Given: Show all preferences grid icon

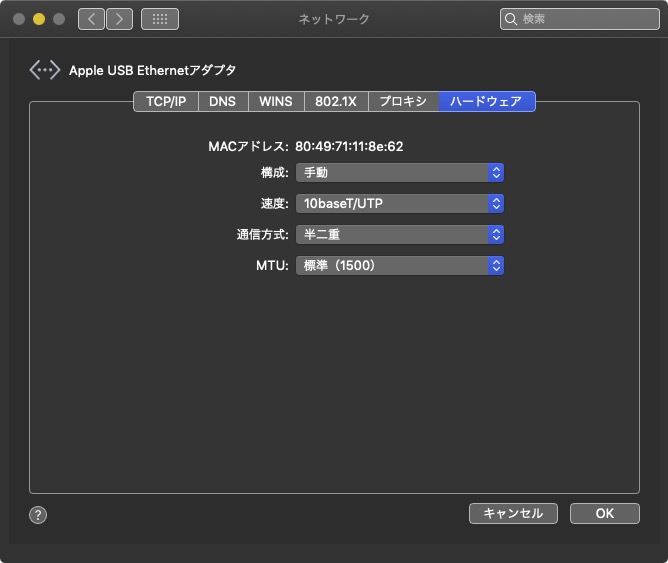Looking at the screenshot, I should click(159, 19).
